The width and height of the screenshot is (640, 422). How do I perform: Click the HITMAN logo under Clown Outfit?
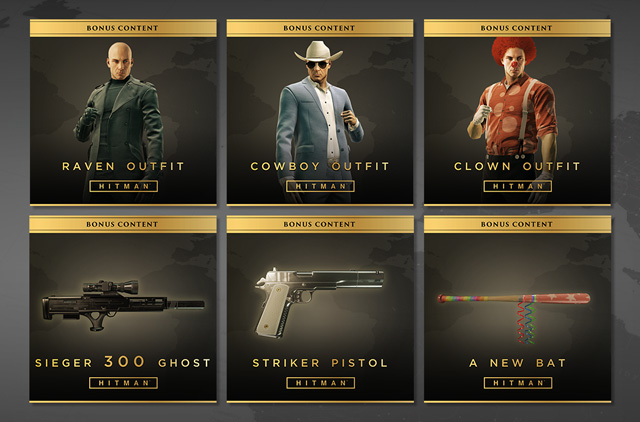[x=518, y=186]
